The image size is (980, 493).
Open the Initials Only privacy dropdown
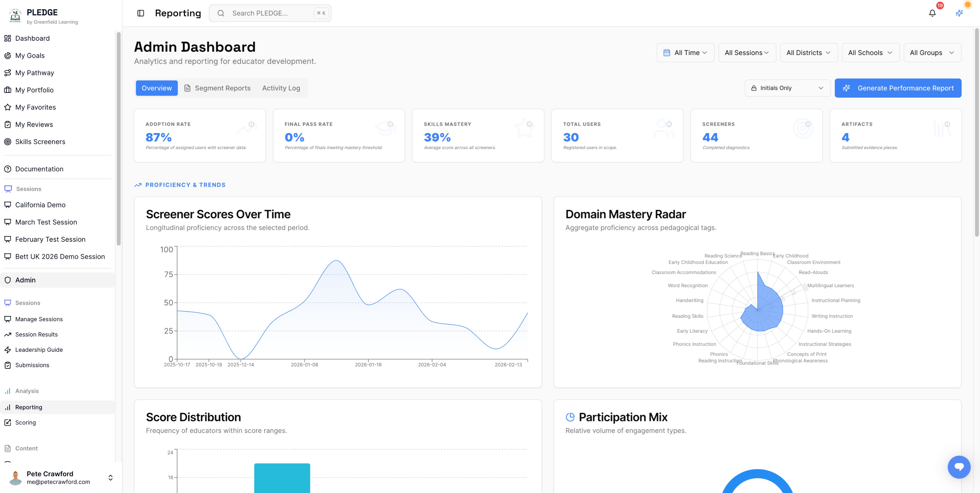point(787,88)
